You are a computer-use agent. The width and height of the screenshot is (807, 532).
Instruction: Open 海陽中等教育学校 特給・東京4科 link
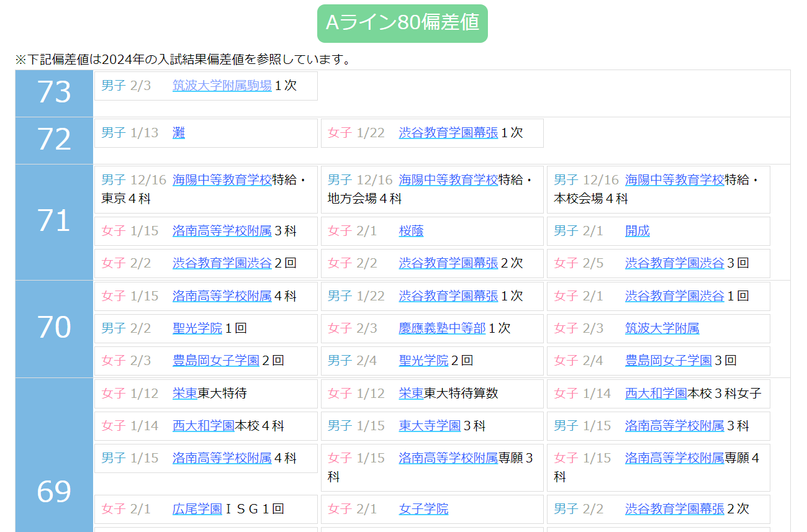(x=222, y=180)
